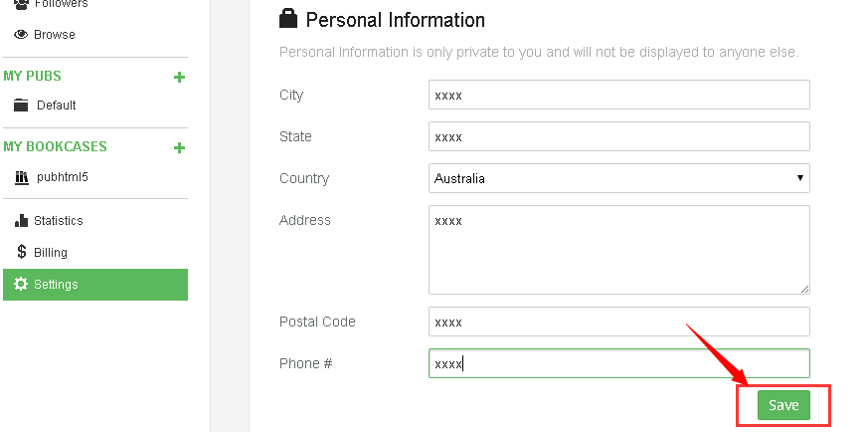Click into the Address text area
This screenshot has height=432, width=868.
tap(618, 250)
